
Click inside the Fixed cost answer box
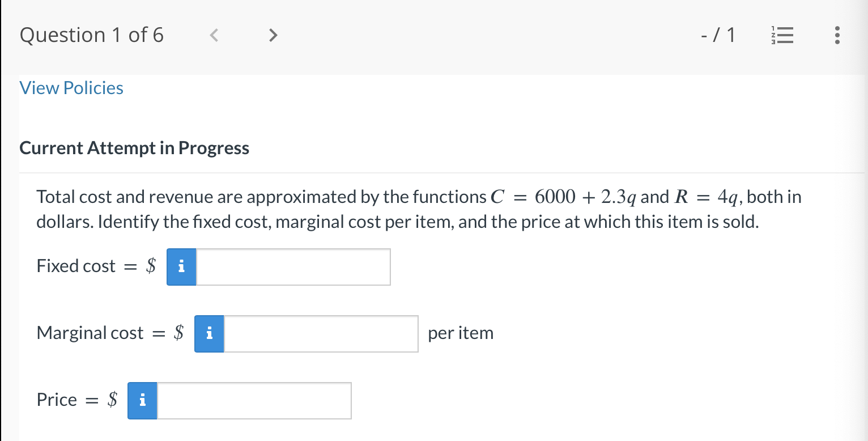tap(293, 266)
